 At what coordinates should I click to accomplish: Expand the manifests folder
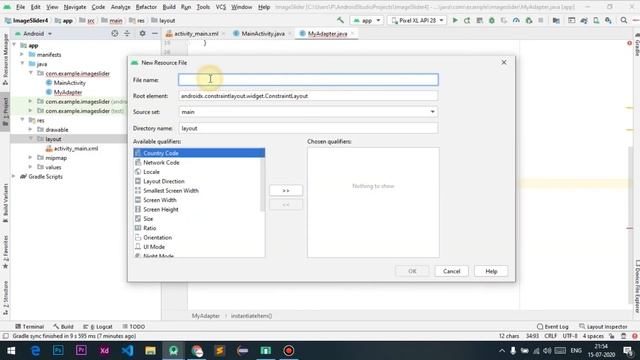click(x=22, y=54)
